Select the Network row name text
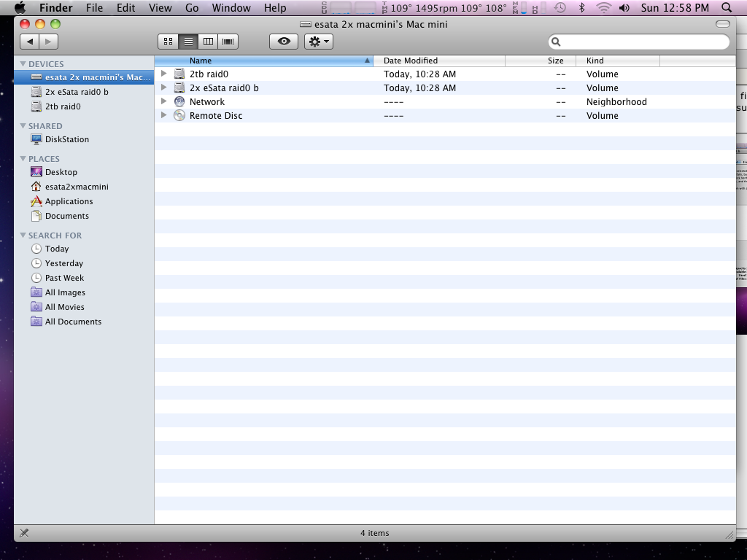The image size is (747, 560). point(206,102)
